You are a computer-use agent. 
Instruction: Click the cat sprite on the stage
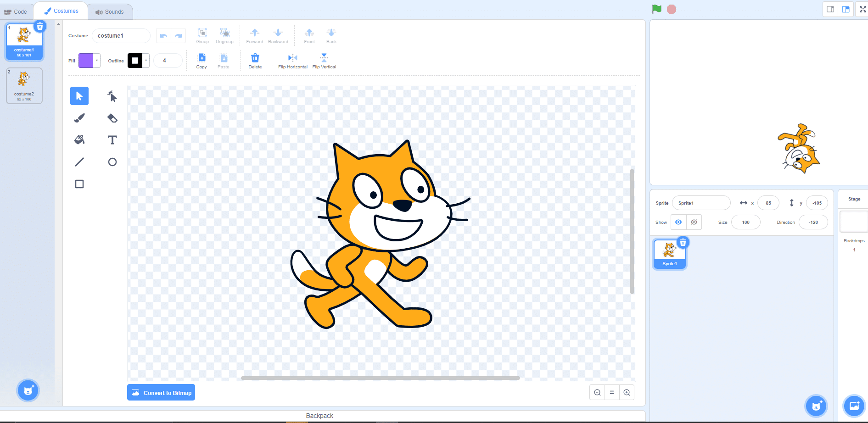click(800, 149)
